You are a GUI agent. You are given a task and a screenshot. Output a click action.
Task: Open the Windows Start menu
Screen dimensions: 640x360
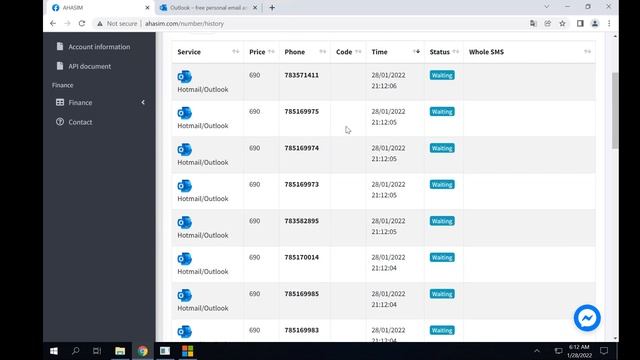coord(53,351)
